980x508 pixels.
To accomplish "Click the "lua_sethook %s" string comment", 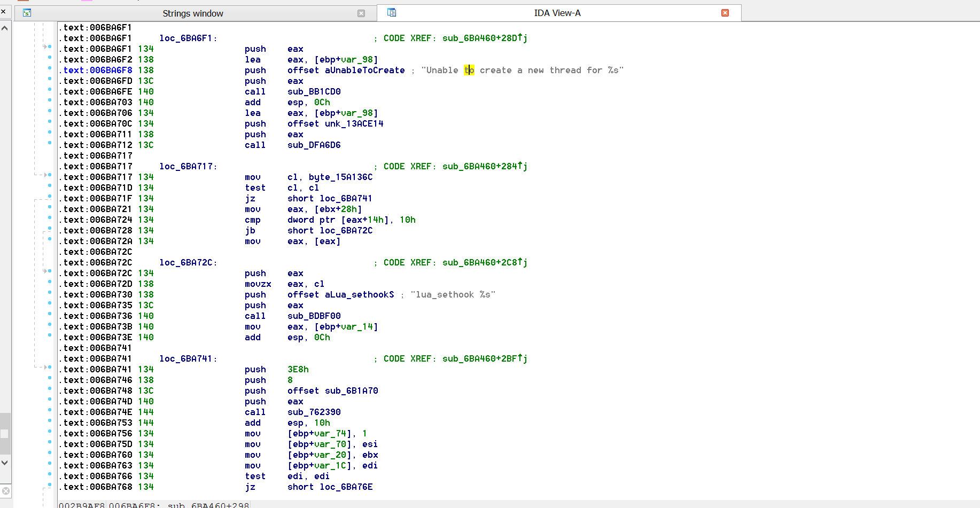I will [x=453, y=295].
